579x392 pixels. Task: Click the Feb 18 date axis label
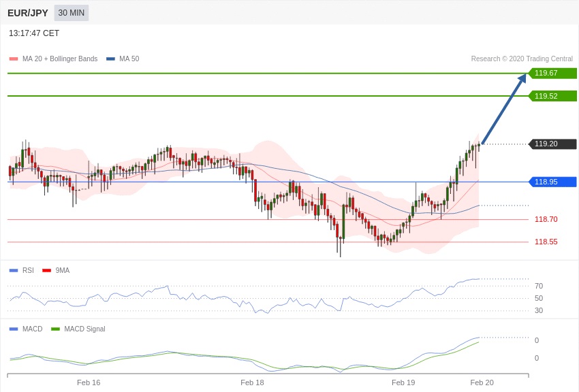point(252,382)
